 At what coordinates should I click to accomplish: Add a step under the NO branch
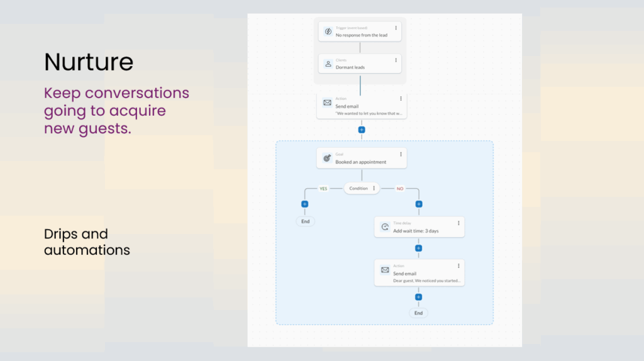coord(419,204)
